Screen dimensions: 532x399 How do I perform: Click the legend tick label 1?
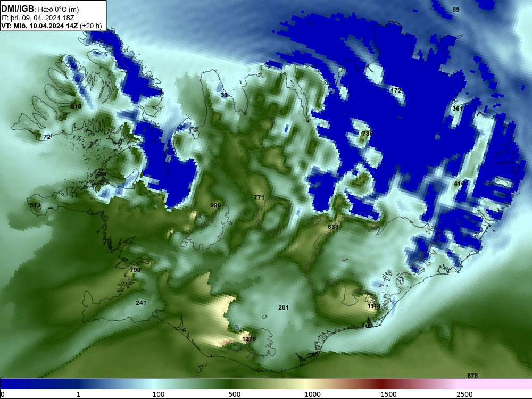click(x=78, y=394)
